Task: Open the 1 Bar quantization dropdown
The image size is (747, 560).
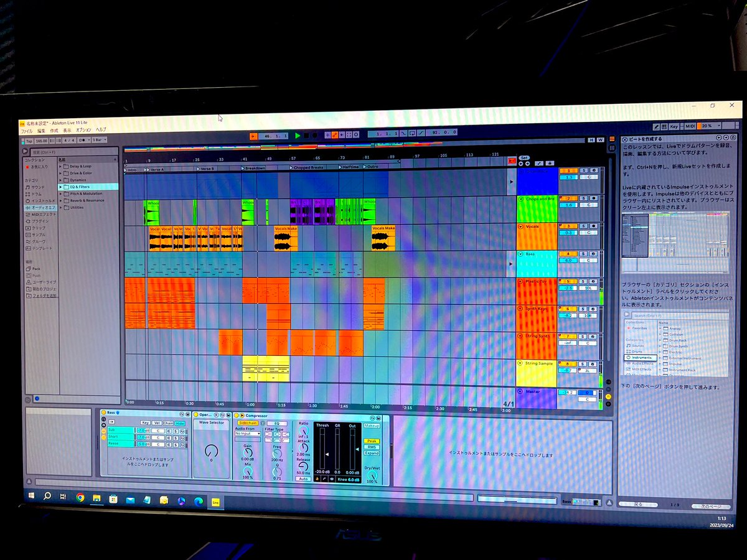Action: (x=99, y=140)
